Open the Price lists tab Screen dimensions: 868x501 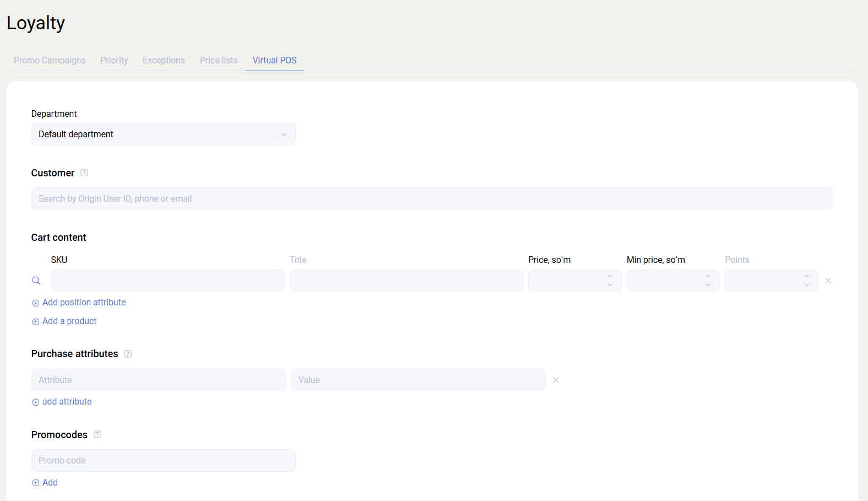tap(219, 60)
